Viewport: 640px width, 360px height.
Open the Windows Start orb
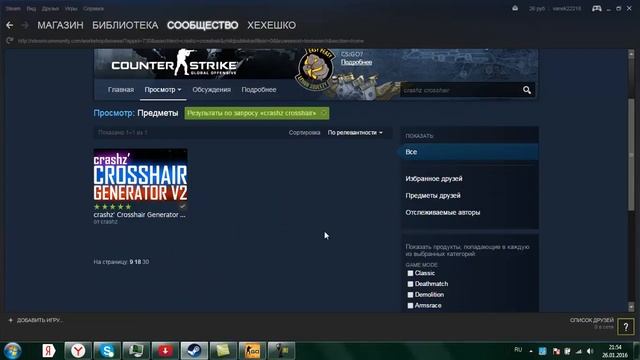(12, 351)
